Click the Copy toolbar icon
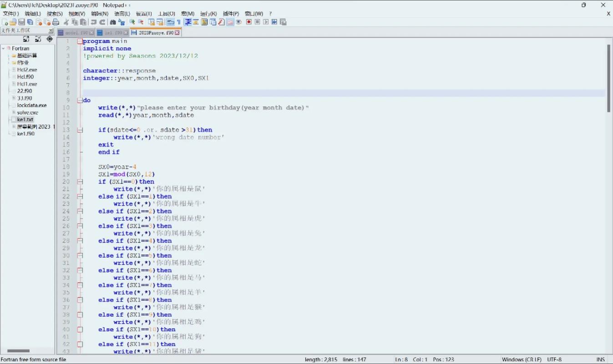 tap(75, 22)
